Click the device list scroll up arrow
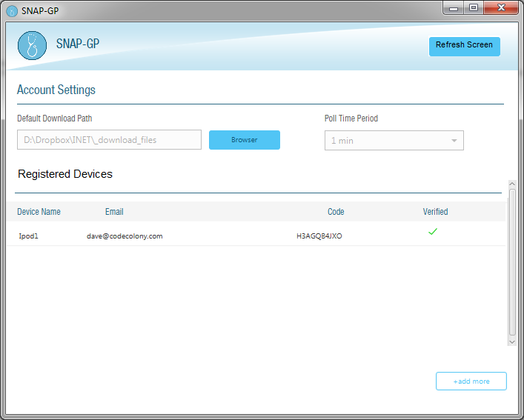 tap(511, 184)
